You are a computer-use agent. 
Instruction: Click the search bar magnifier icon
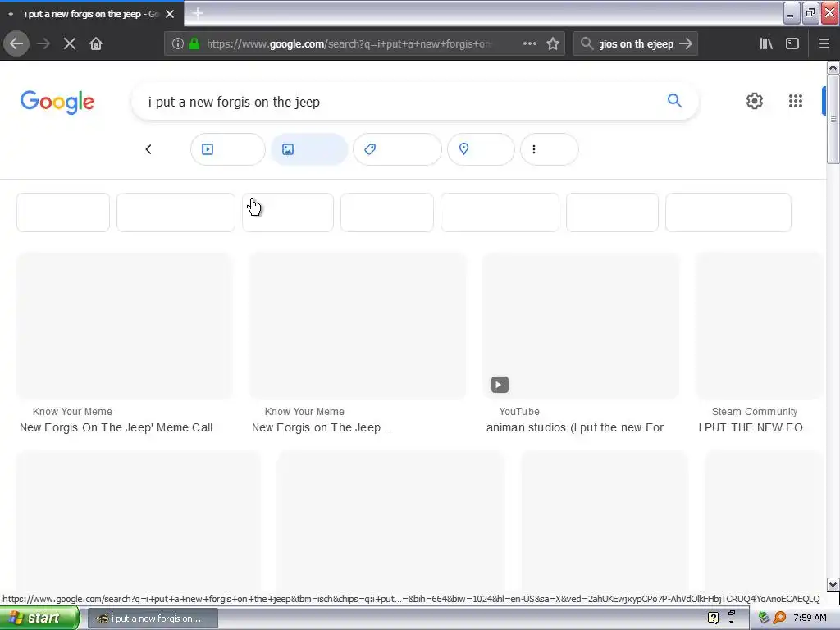click(587, 44)
